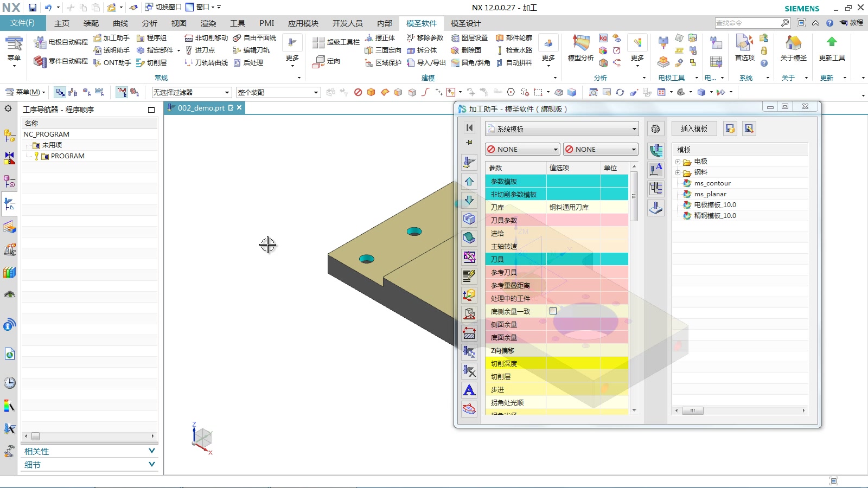Save the template with the disk icon
The width and height of the screenshot is (868, 488).
(730, 129)
